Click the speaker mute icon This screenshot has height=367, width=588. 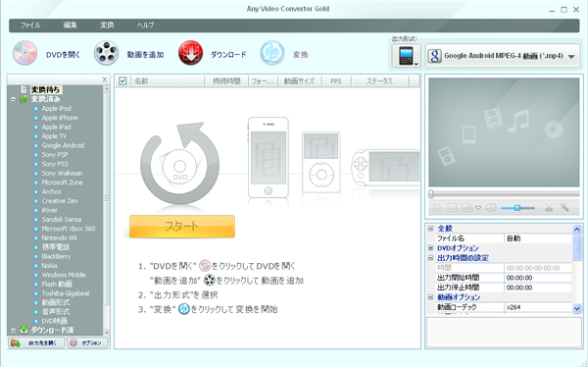(x=491, y=208)
